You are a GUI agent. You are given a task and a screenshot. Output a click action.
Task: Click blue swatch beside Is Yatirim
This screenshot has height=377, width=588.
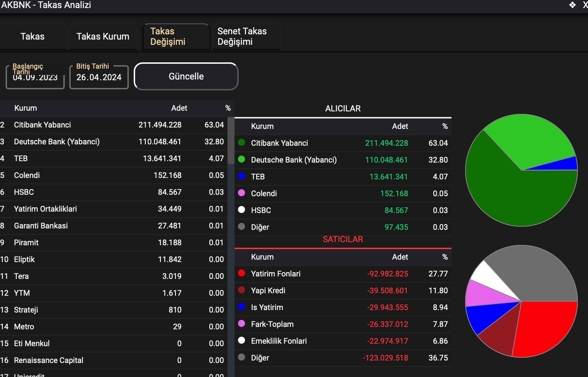coord(241,307)
